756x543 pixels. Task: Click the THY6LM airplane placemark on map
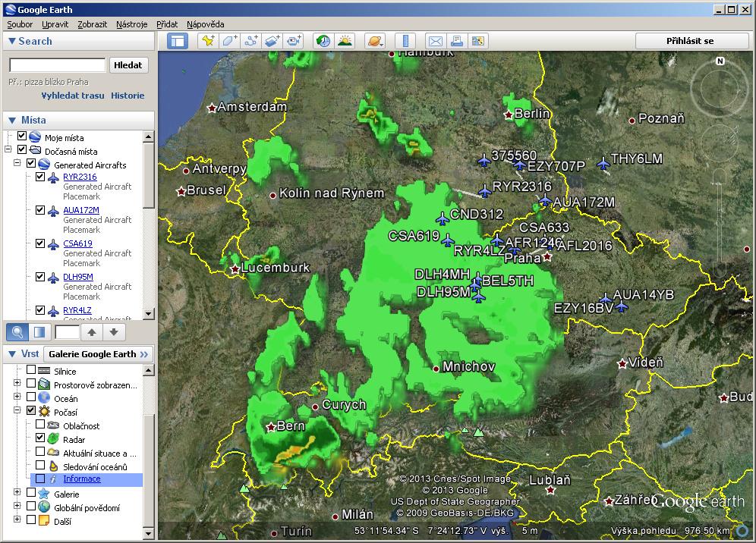pyautogui.click(x=603, y=163)
